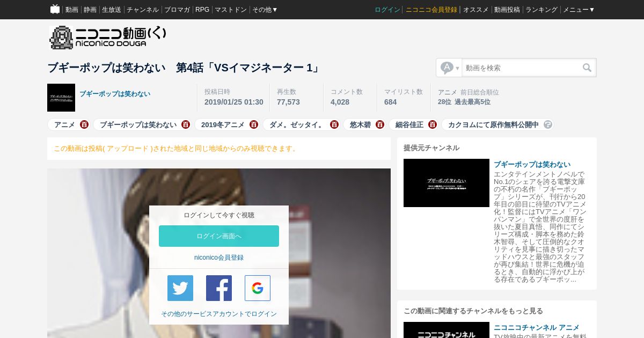Viewport: 644px width, 338px height.
Task: Open ブギーポップは笑わない channel title in sidebar
Action: 532,164
